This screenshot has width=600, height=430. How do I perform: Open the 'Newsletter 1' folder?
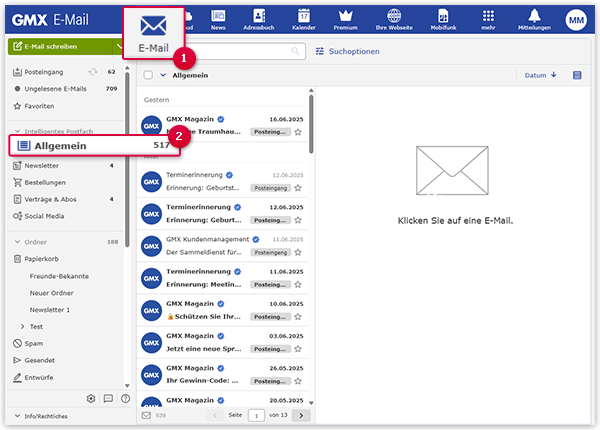(x=50, y=310)
